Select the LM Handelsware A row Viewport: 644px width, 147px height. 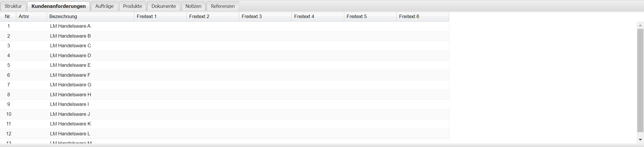coord(70,26)
